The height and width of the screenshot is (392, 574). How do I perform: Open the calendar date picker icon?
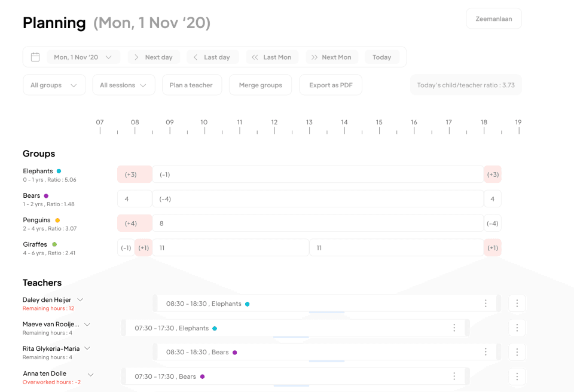tap(35, 57)
